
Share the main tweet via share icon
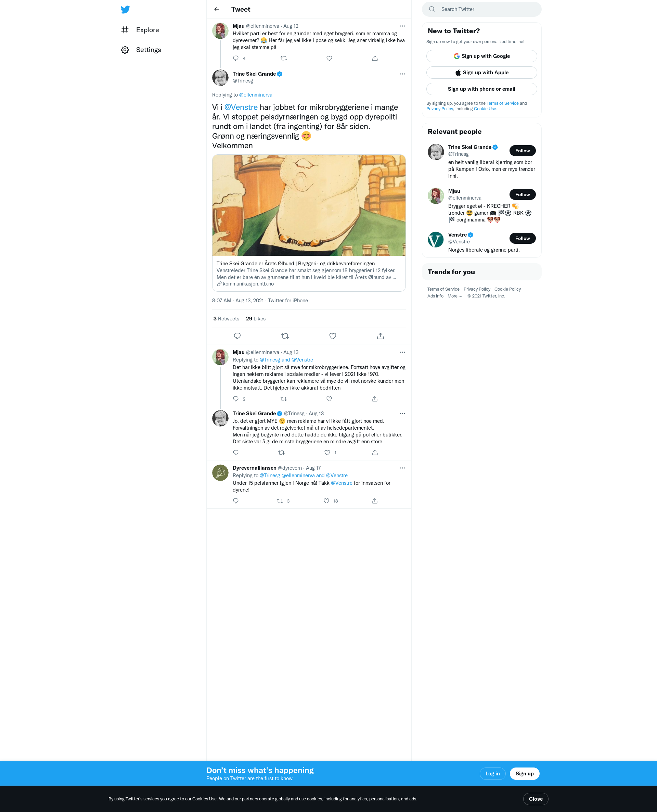click(381, 336)
